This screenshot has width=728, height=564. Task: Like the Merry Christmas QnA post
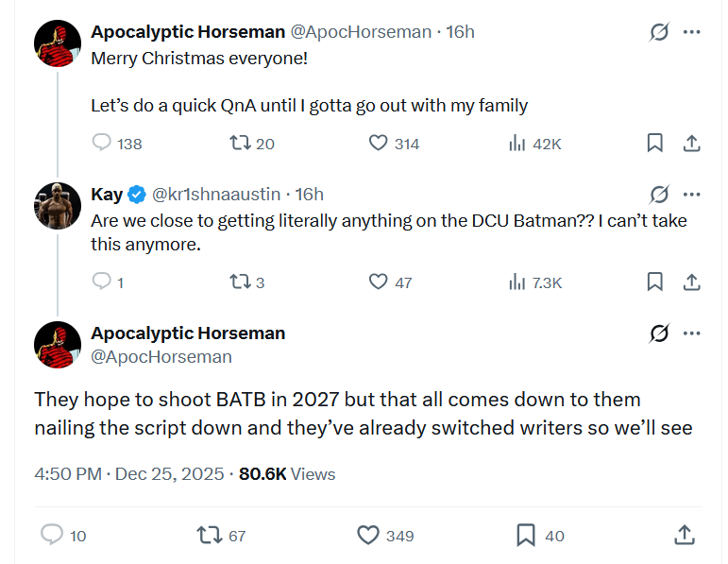(379, 144)
